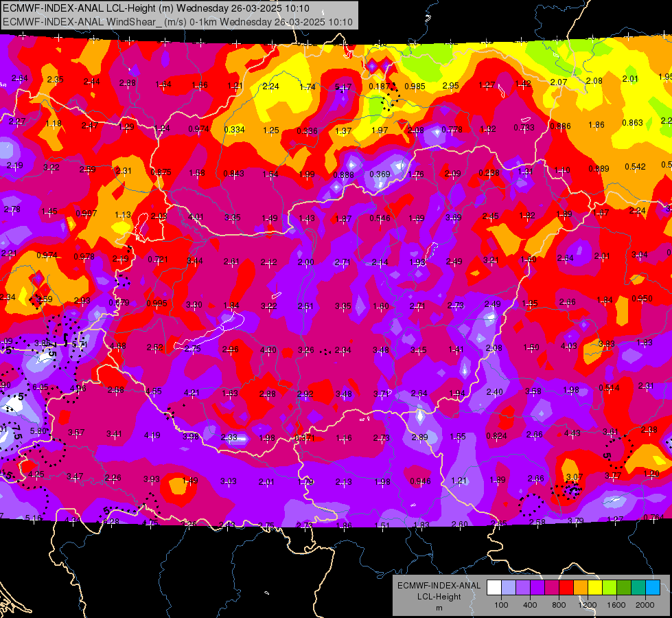672x618 pixels.
Task: Pick the yellow legend swatch
Action: click(x=595, y=588)
